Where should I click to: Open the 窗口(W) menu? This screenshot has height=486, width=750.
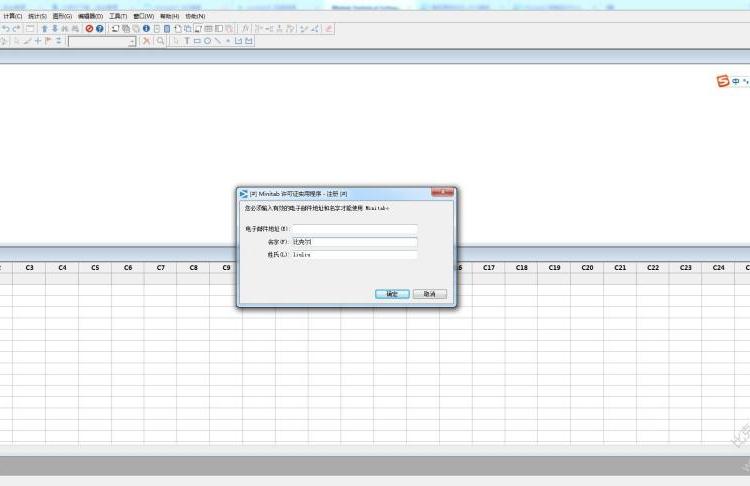143,16
